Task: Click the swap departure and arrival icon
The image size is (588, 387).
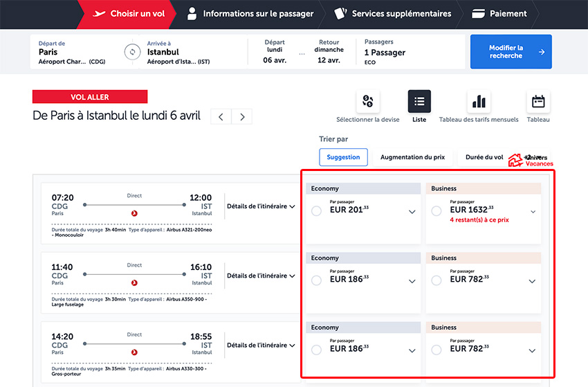Action: [x=132, y=52]
